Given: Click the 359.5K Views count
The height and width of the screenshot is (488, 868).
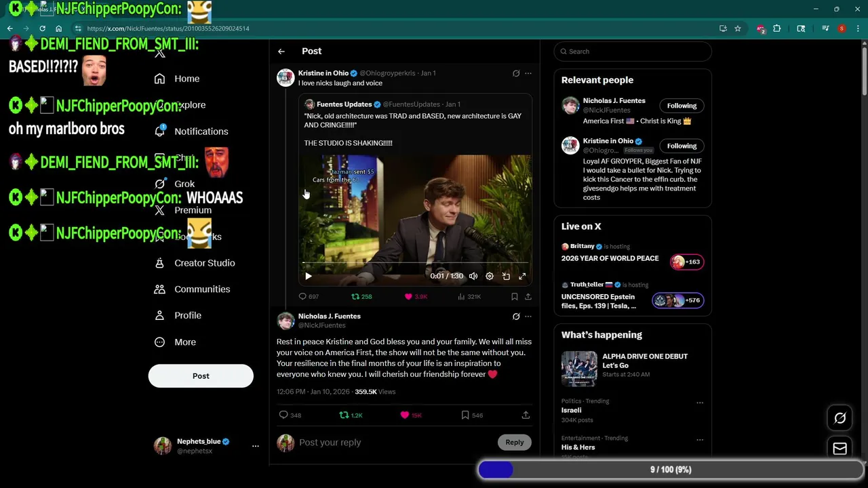Looking at the screenshot, I should click(375, 392).
